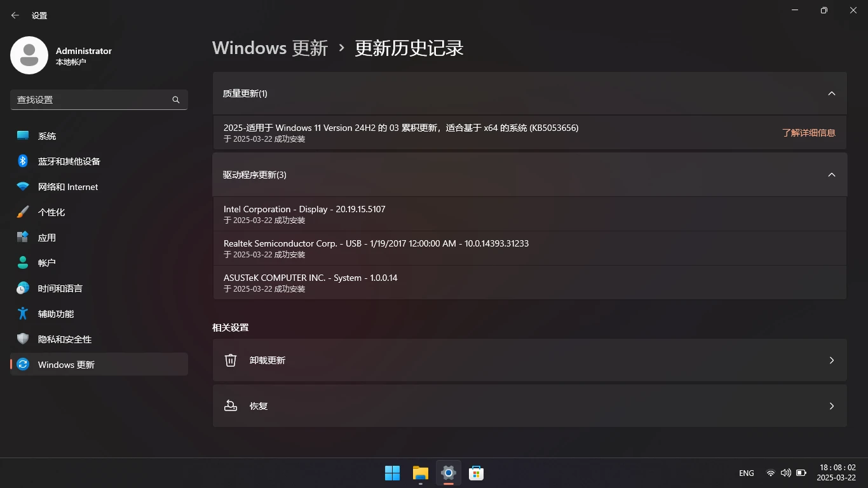The image size is (868, 488).
Task: Click the Wi-Fi tray icon
Action: pos(771,473)
